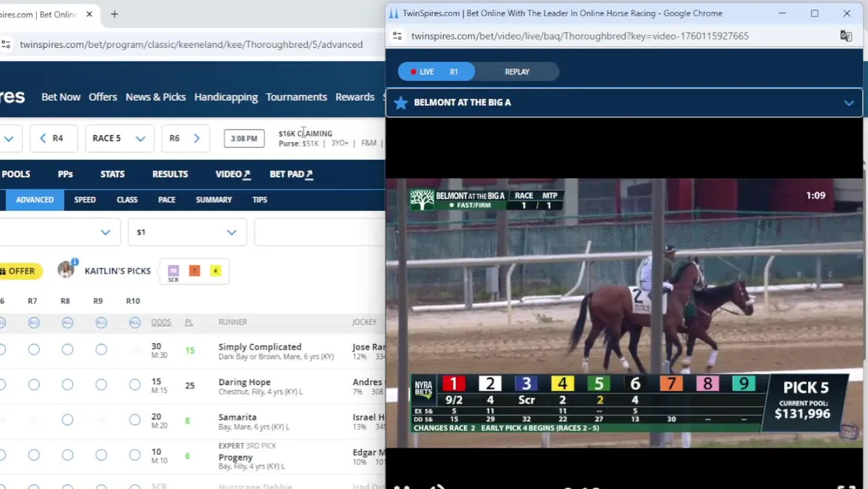Select Samarita in R10 column

pos(134,420)
